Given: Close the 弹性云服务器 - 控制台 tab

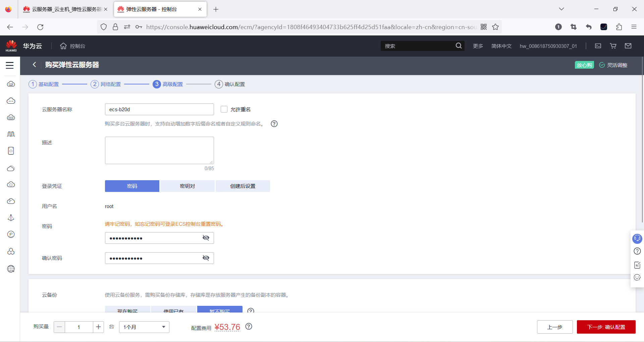Looking at the screenshot, I should click(200, 9).
